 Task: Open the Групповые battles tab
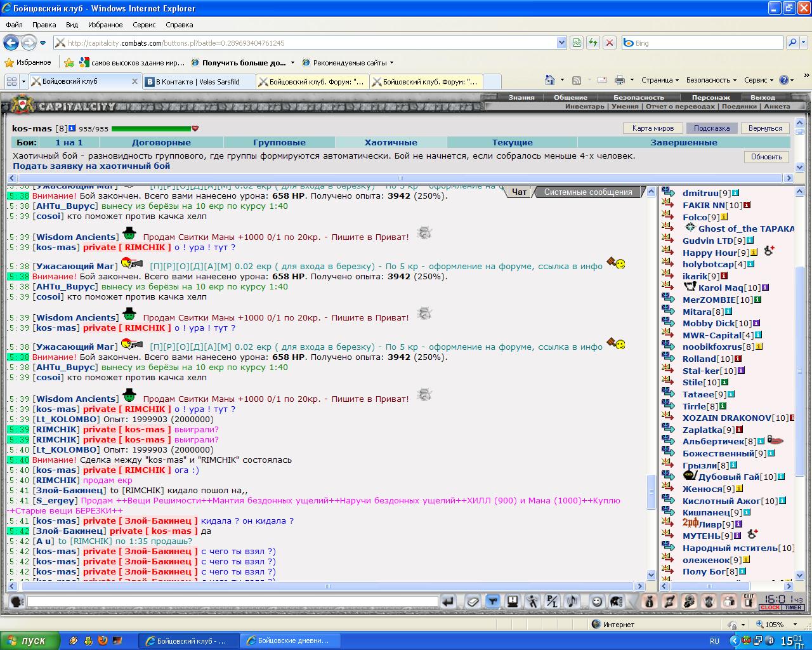279,142
